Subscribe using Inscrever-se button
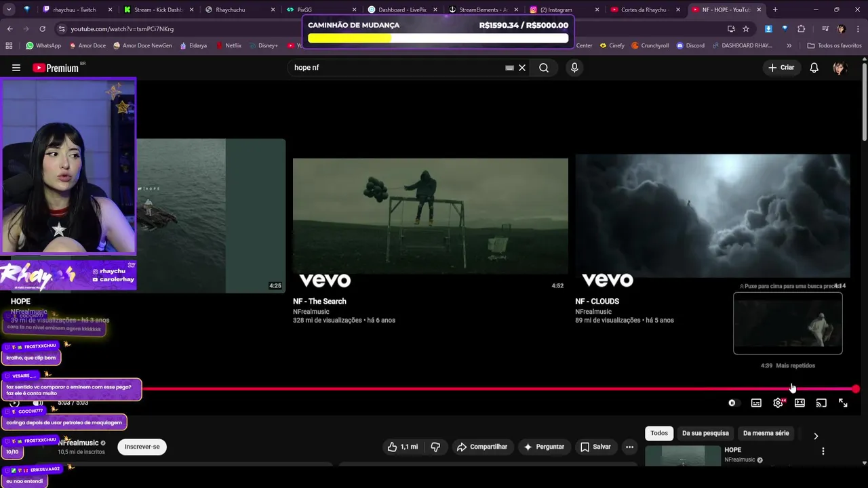Image resolution: width=868 pixels, height=488 pixels. pyautogui.click(x=142, y=447)
